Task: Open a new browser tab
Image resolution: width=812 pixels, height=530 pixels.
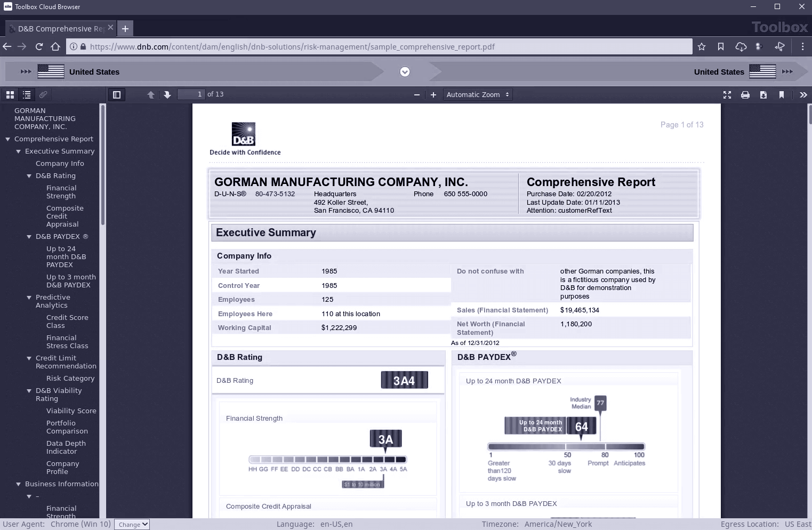Action: pyautogui.click(x=125, y=29)
